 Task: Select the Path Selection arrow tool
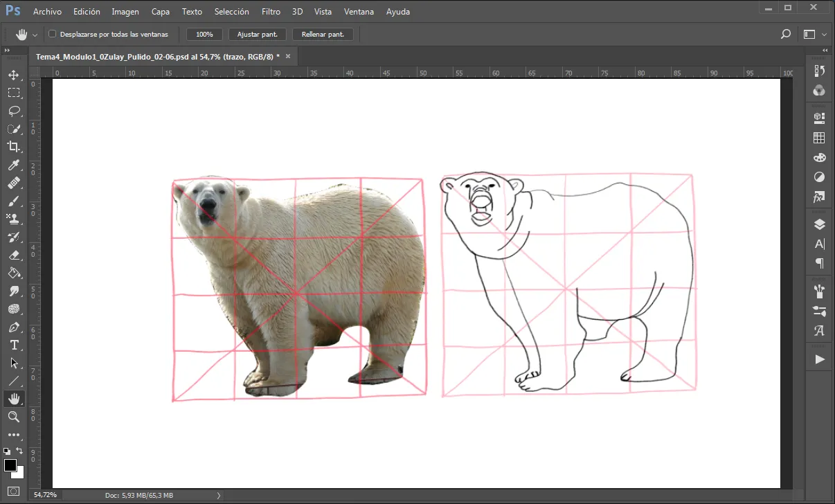(13, 363)
